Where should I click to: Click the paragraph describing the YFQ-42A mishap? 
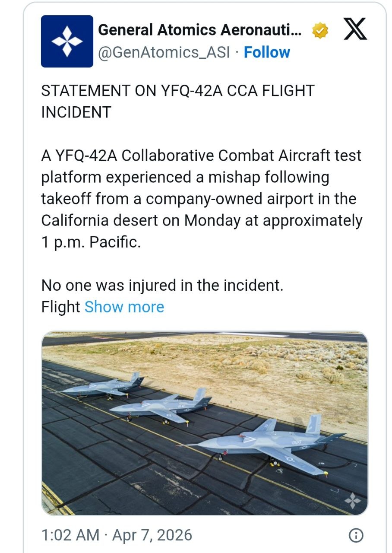201,199
